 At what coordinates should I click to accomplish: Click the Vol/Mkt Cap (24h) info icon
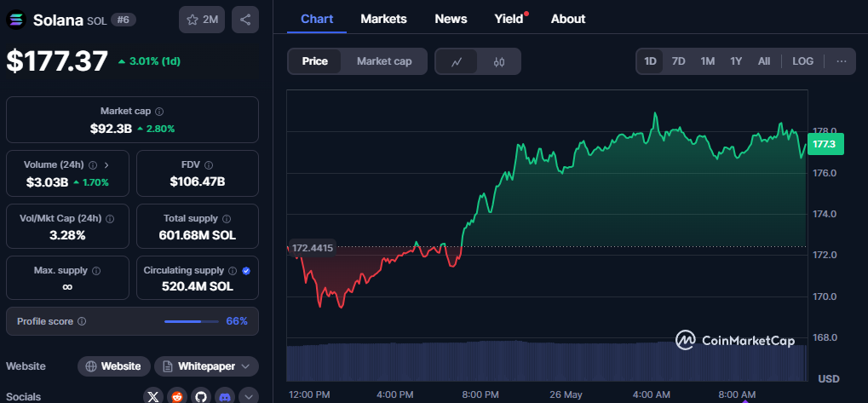(x=110, y=219)
